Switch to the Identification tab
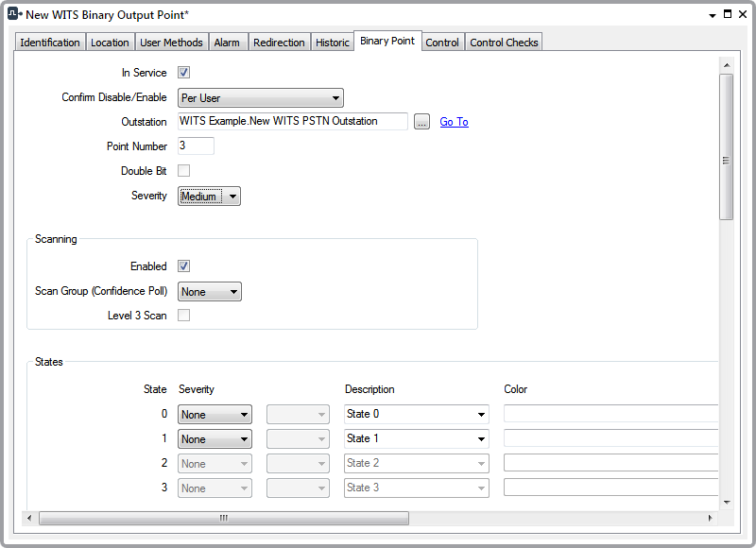The width and height of the screenshot is (756, 548). 49,42
